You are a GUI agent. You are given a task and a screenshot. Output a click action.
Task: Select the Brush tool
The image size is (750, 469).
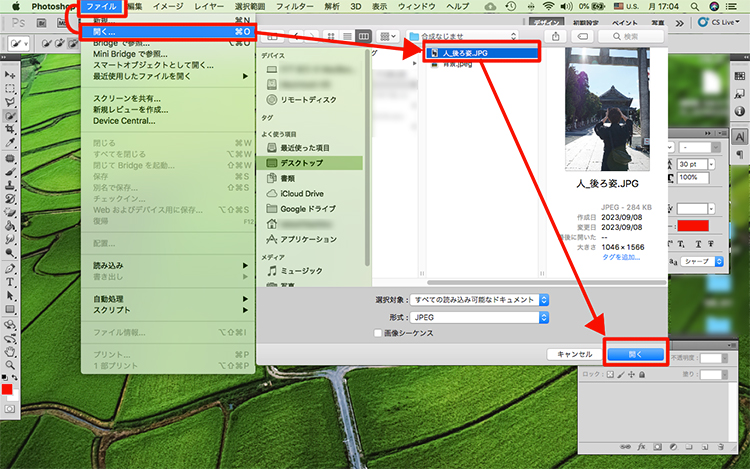pyautogui.click(x=10, y=171)
